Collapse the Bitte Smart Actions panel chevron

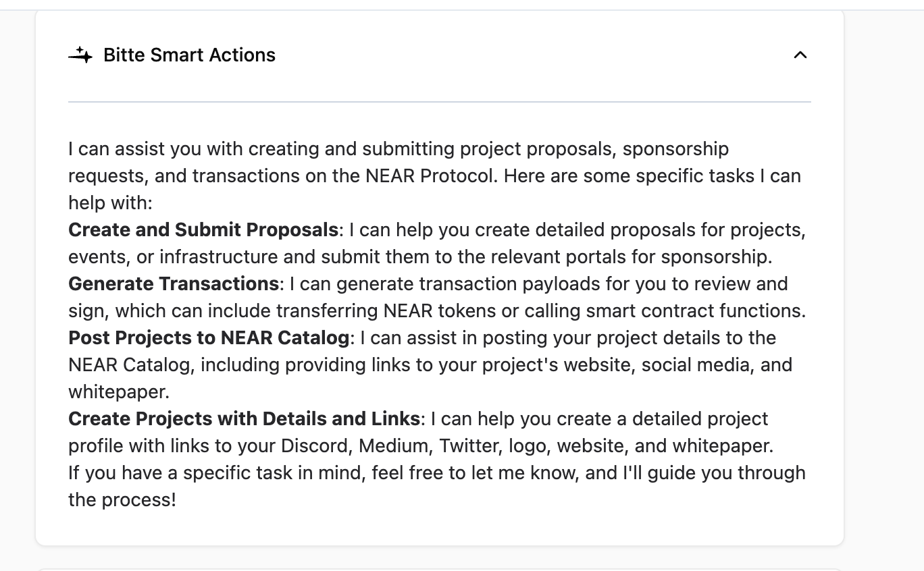800,55
